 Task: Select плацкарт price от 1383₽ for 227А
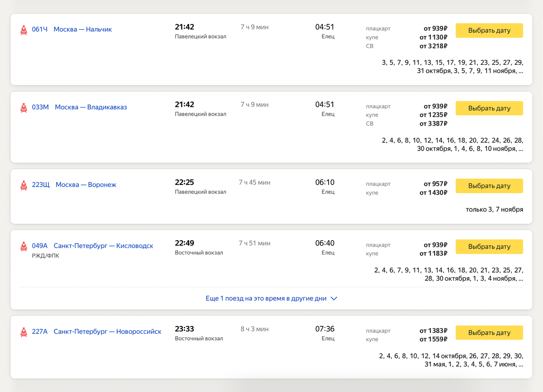(433, 331)
